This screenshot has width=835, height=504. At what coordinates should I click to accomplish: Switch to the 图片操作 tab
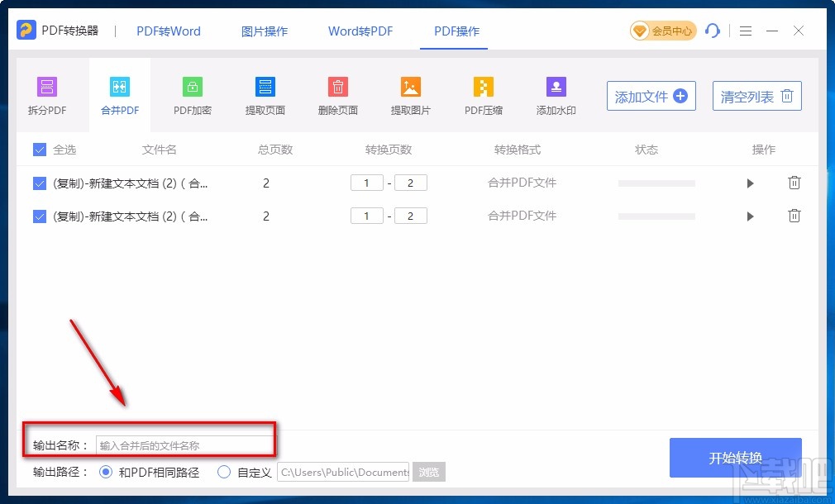tap(264, 31)
